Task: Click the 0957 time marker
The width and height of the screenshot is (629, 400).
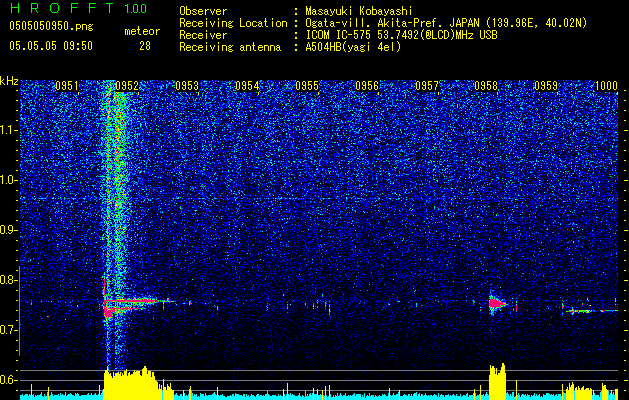Action: (x=426, y=86)
